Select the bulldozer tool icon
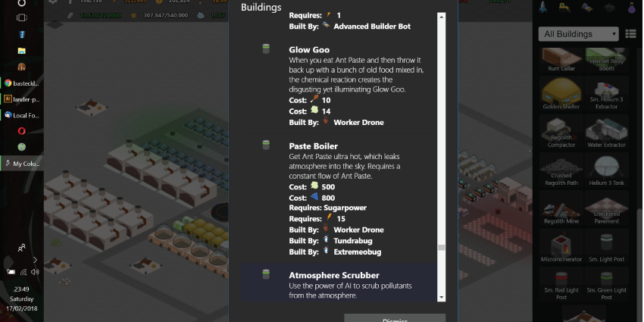The image size is (644, 322). click(564, 7)
